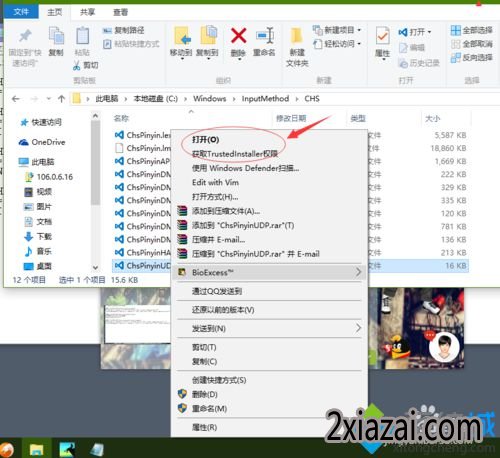Click Windows in the address breadcrumb
The width and height of the screenshot is (500, 458).
(210, 99)
